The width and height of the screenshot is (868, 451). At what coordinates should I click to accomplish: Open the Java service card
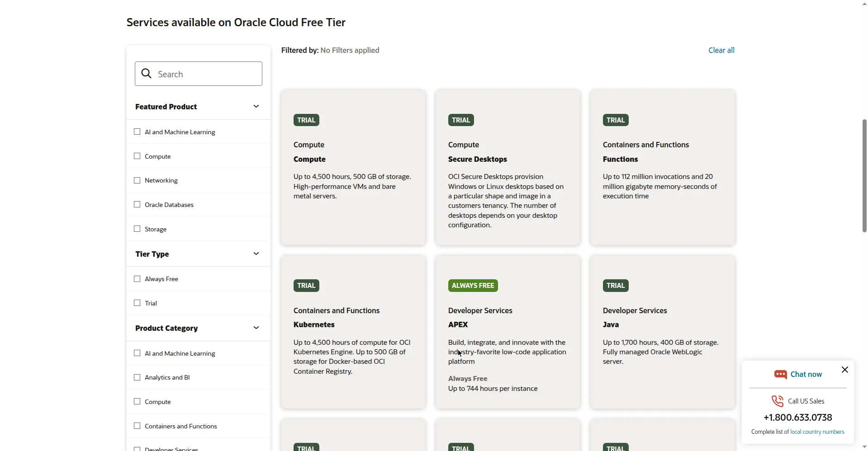click(663, 332)
